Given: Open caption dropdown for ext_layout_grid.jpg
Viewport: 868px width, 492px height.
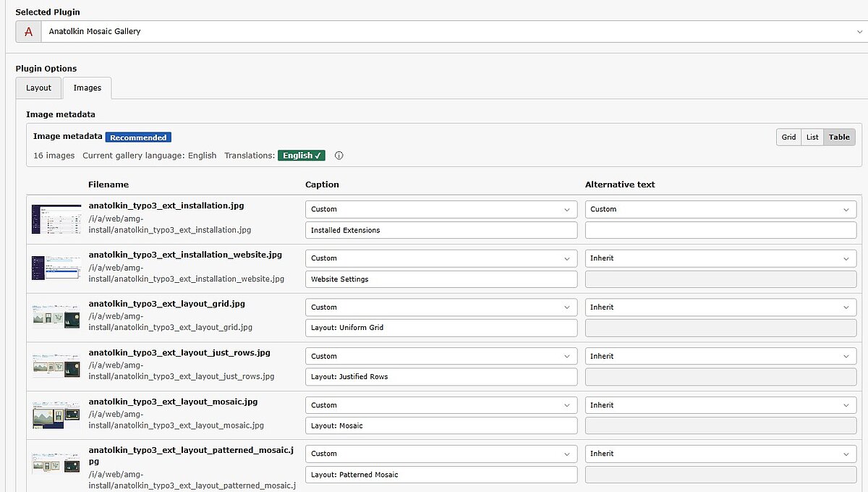Looking at the screenshot, I should click(441, 307).
